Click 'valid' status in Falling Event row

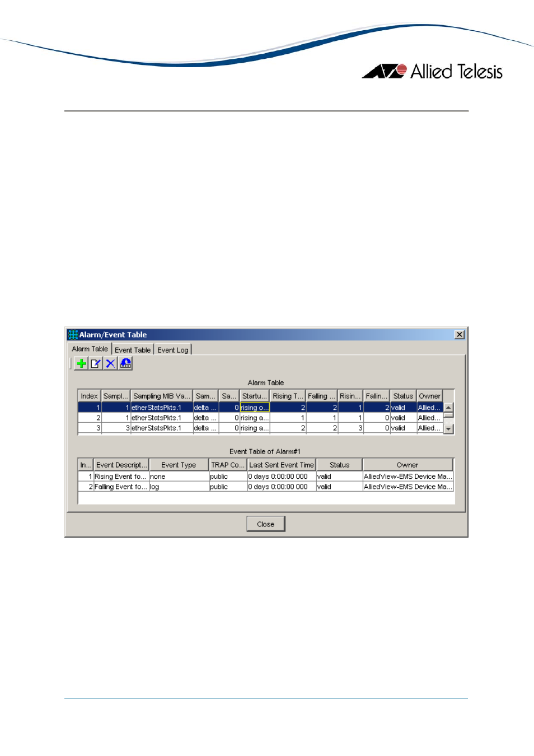[x=339, y=487]
